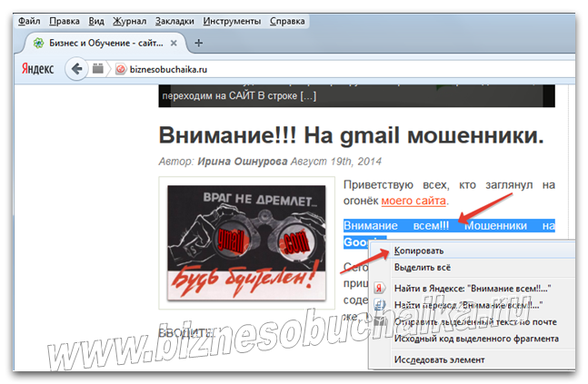Select Найти перевод context entry
This screenshot has width=588, height=384.
472,305
